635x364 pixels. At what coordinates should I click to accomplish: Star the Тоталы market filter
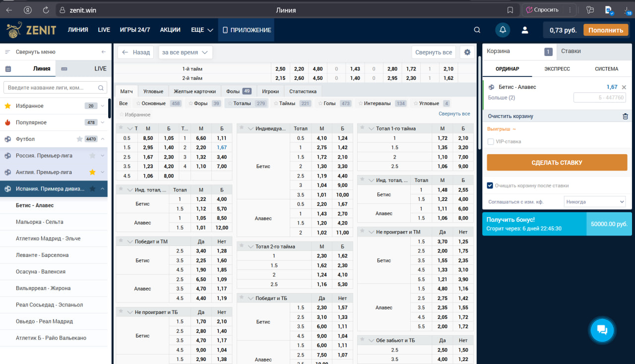(230, 104)
